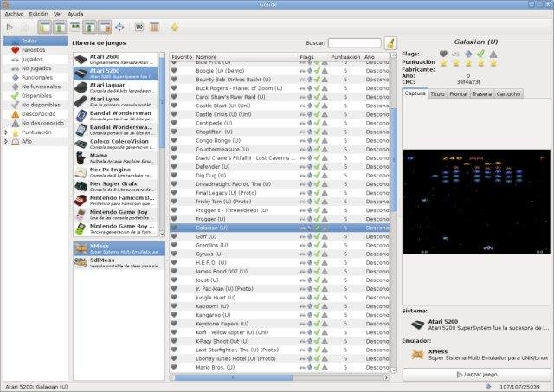This screenshot has height=392, width=554.
Task: Click the games list horizontal scrollbar right arrow
Action: 386,377
